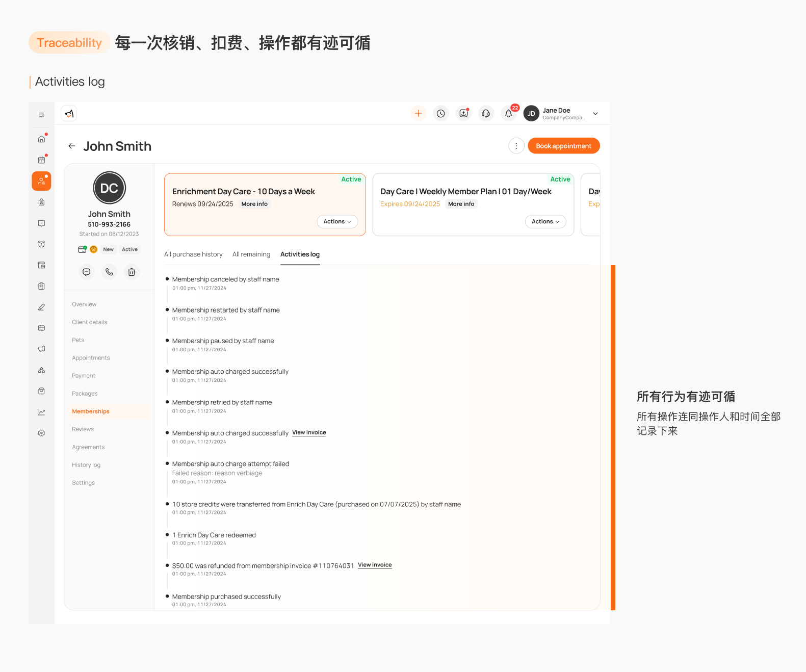Open the home icon in left sidebar
This screenshot has height=672, width=806.
click(42, 139)
